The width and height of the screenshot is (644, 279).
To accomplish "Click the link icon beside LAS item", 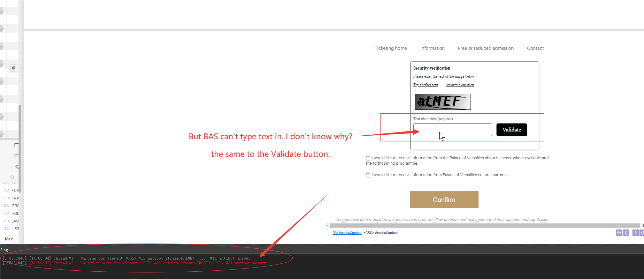I will [x=6, y=221].
